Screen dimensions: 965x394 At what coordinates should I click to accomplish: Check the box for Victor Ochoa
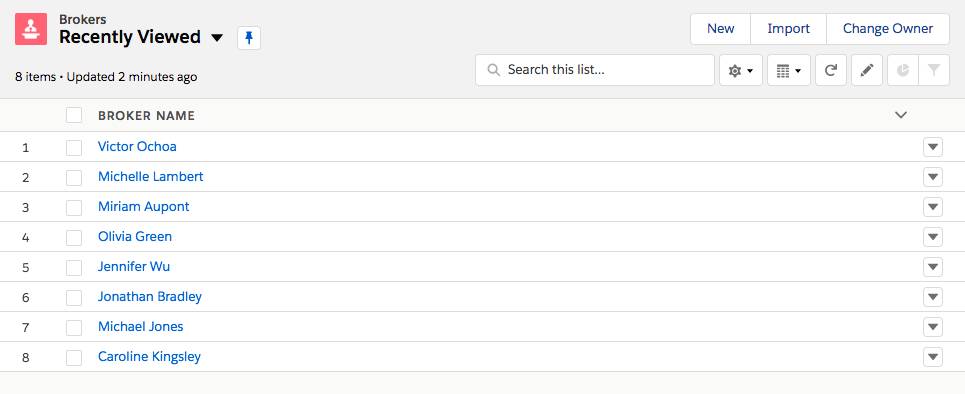coord(74,148)
